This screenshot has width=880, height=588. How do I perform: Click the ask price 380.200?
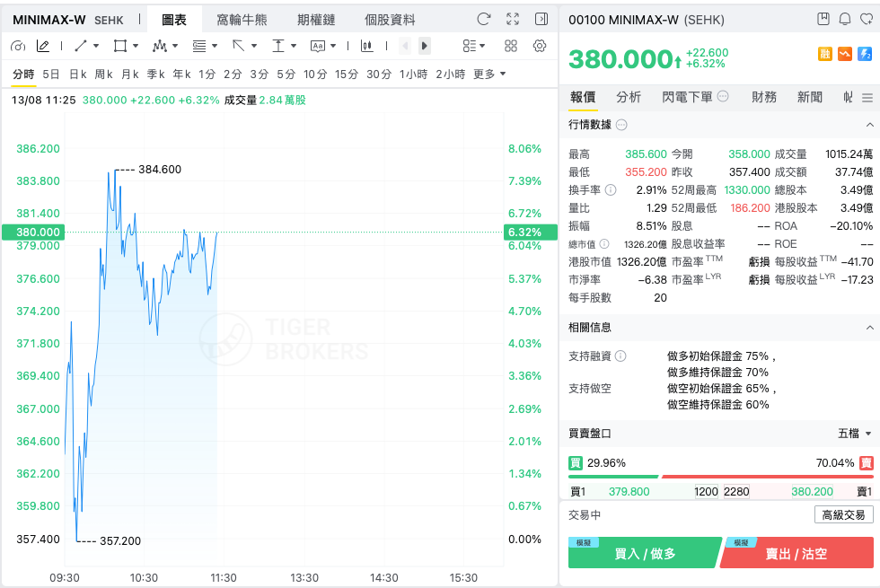click(812, 492)
